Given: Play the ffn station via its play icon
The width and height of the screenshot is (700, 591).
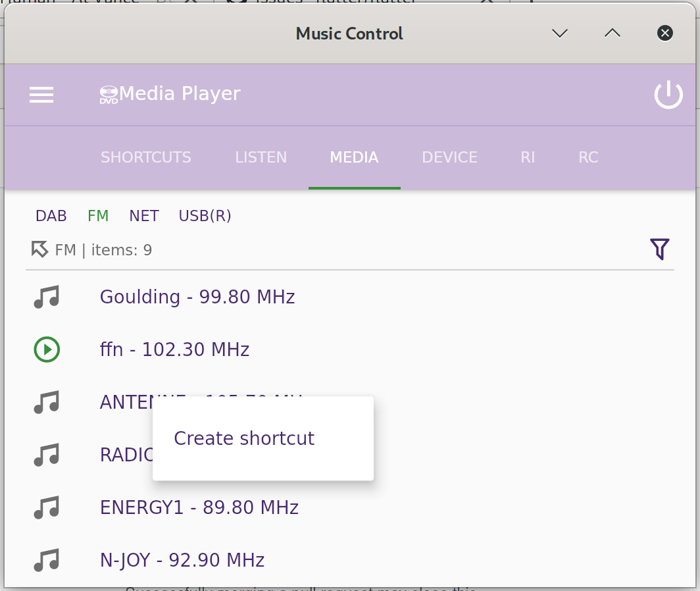Looking at the screenshot, I should click(46, 349).
